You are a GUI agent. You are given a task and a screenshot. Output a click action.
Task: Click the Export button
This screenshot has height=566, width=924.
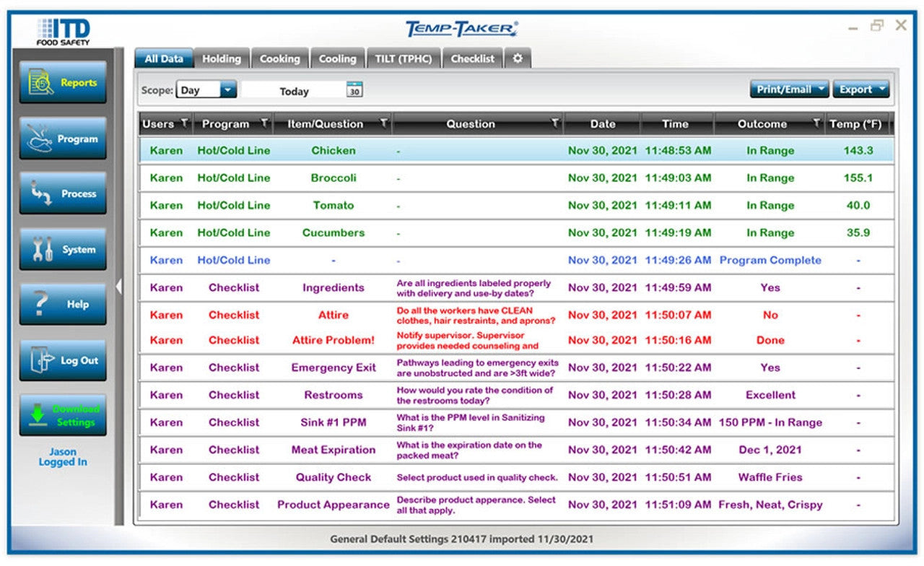pos(855,89)
